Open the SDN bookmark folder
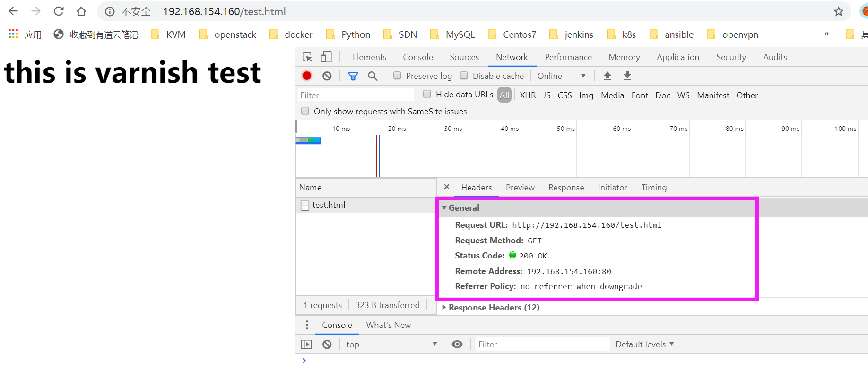868x370 pixels. (x=400, y=34)
